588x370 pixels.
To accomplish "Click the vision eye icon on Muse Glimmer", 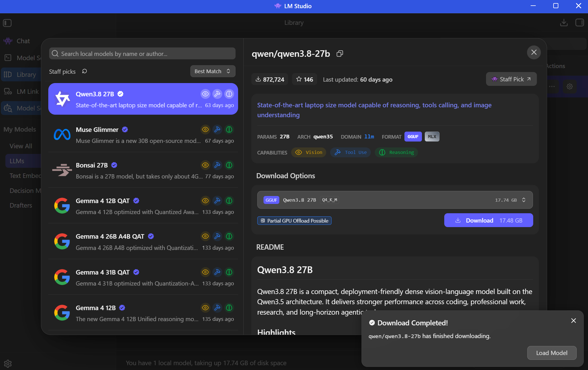I will click(x=205, y=129).
